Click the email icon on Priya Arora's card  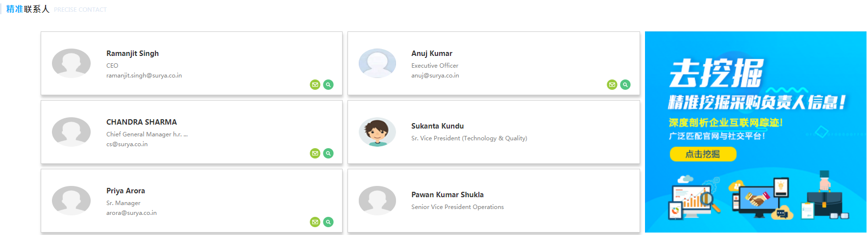pyautogui.click(x=315, y=222)
